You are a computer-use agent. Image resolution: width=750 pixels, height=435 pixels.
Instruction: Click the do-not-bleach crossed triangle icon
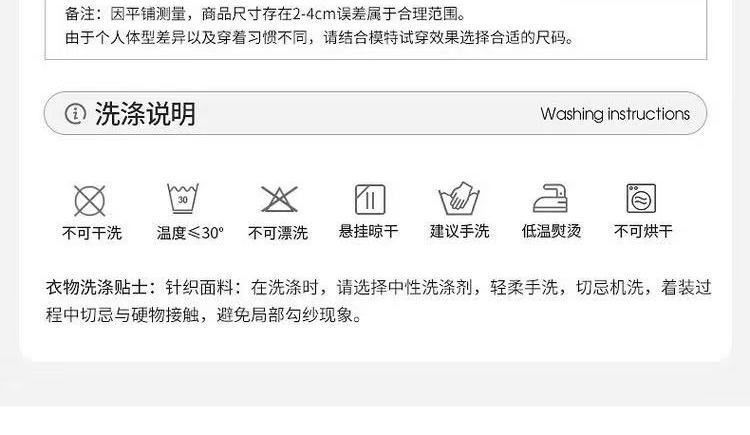click(x=279, y=199)
